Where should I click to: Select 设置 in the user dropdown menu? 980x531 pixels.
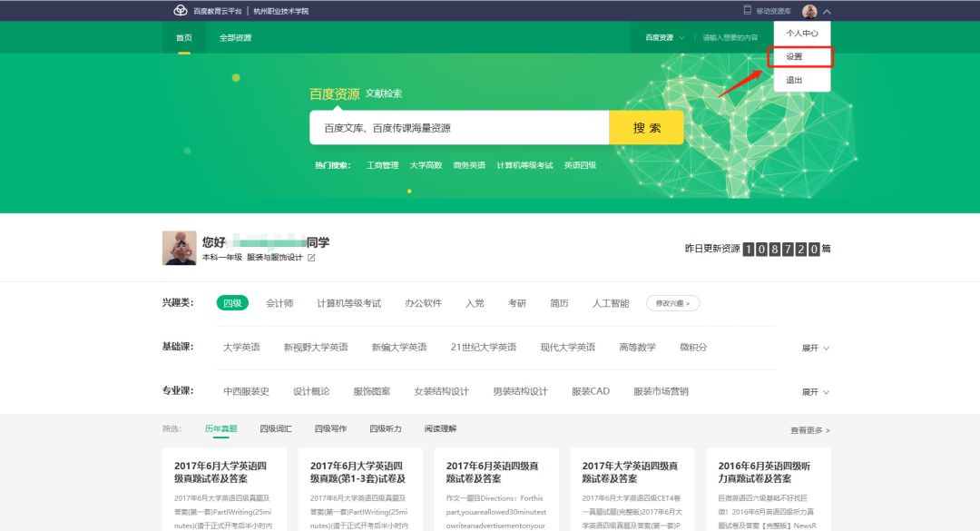coord(794,57)
